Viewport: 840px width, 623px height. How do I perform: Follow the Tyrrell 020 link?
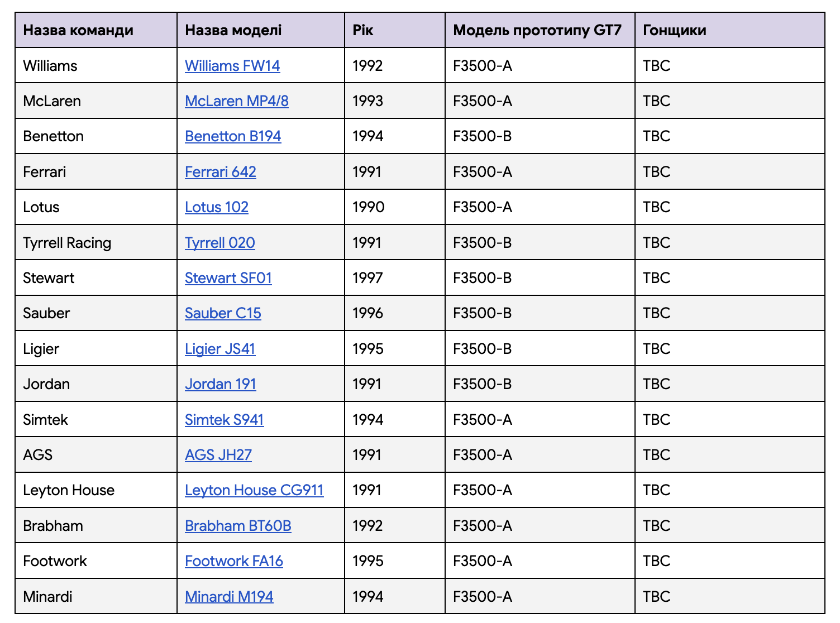click(x=220, y=243)
